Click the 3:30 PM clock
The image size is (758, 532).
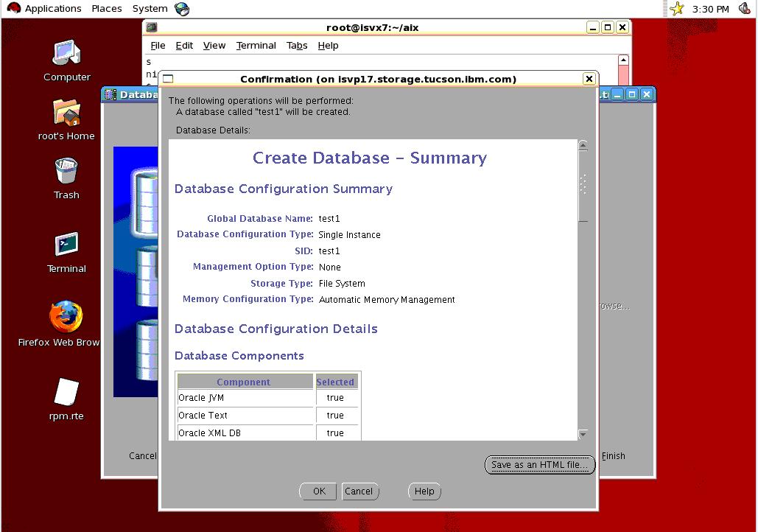pos(710,9)
